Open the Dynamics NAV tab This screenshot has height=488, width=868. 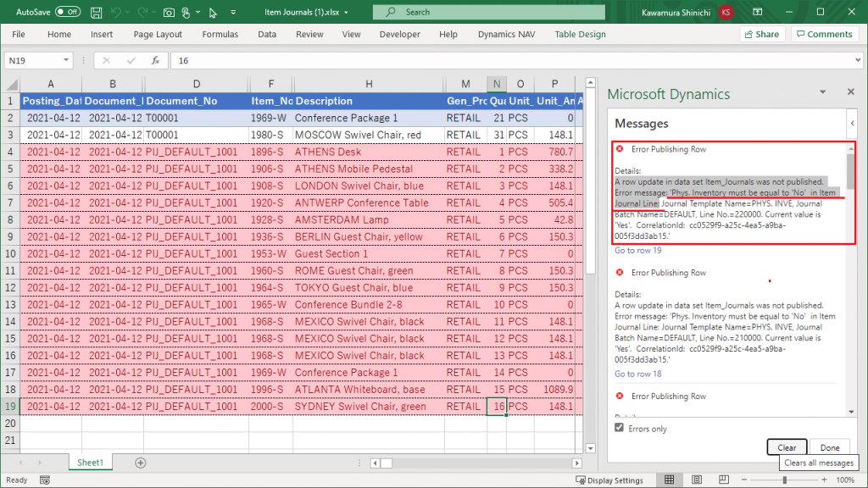click(507, 34)
